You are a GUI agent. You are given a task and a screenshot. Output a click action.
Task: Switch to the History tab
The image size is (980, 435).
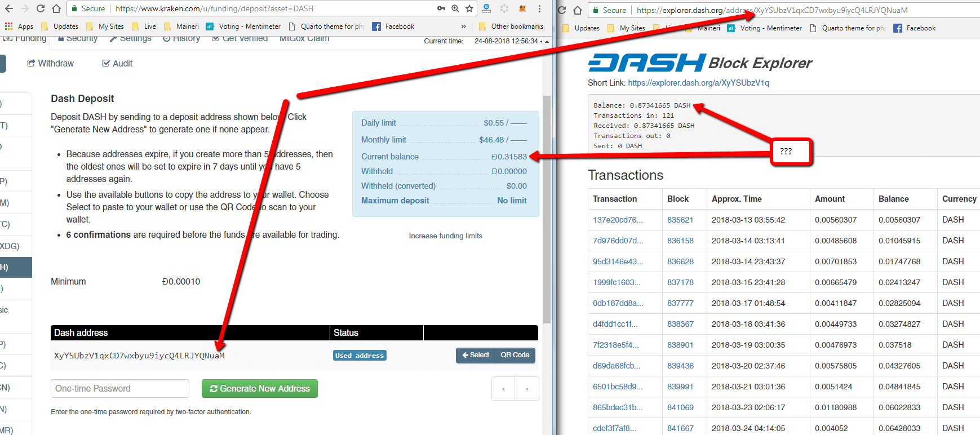point(181,38)
